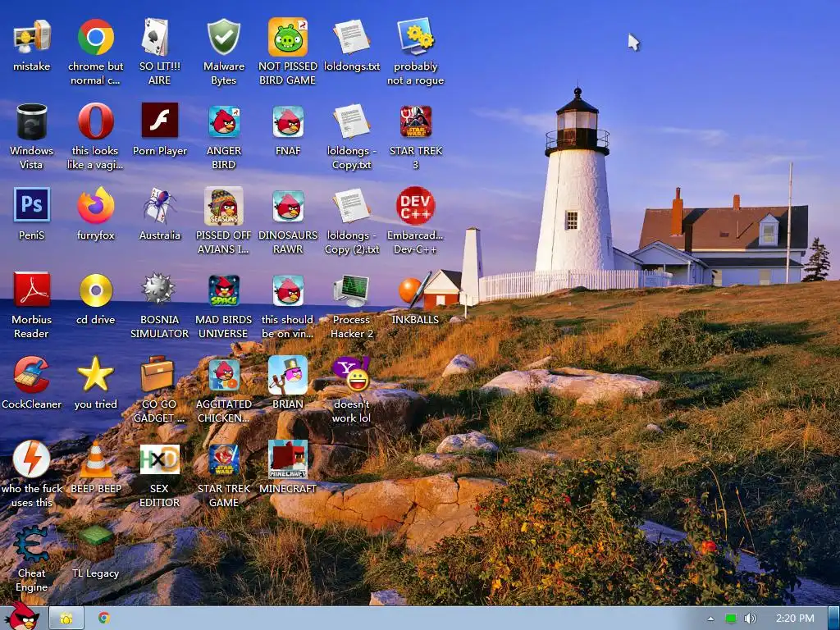Select the Malware Bytes shield icon

point(223,38)
